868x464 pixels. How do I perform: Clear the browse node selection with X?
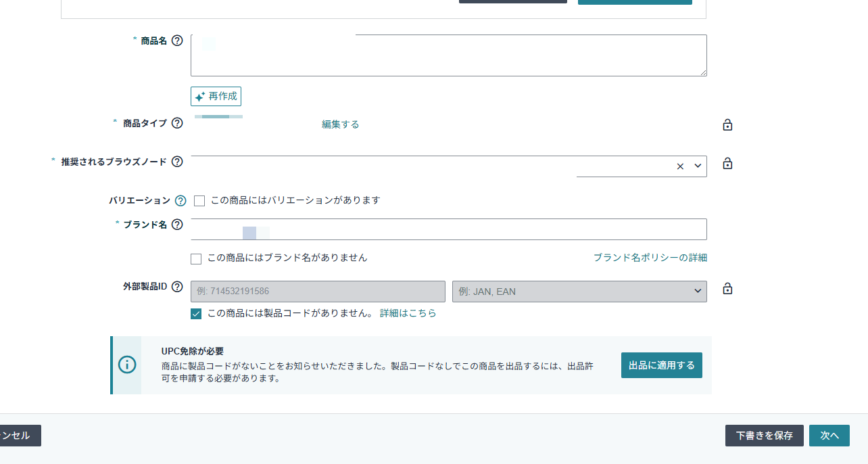[x=680, y=166]
